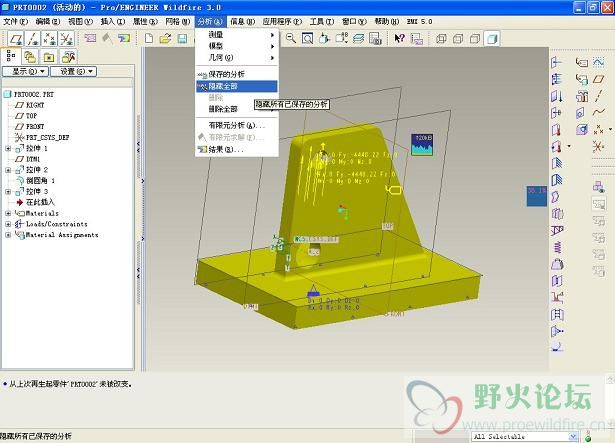The image size is (615, 443).
Task: Open the saved view list icon
Action: pyautogui.click(x=341, y=38)
